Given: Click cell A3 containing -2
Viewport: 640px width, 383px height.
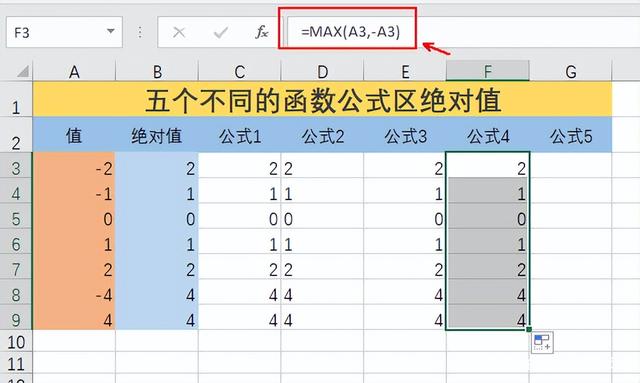Looking at the screenshot, I should 74,165.
